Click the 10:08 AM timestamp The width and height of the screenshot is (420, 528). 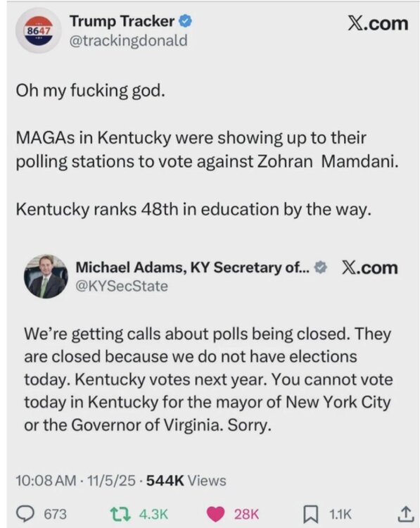(46, 480)
